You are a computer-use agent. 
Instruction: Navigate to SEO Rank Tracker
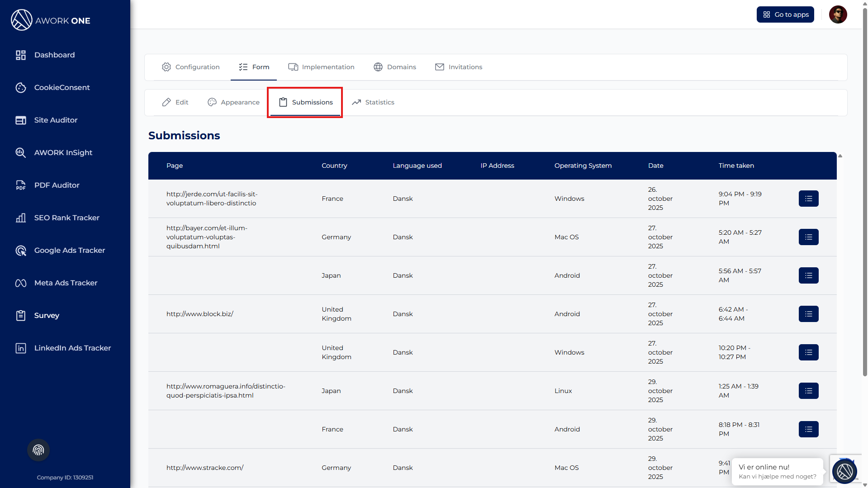click(x=66, y=218)
